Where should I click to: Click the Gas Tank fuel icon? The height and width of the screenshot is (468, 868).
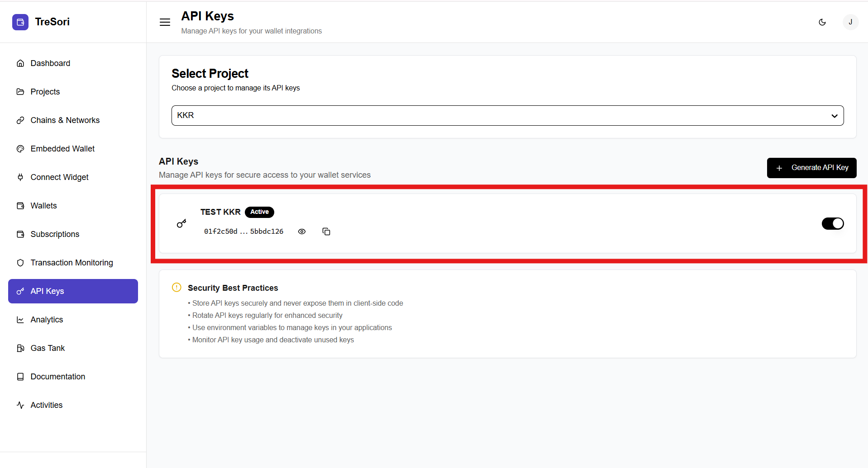[20, 348]
